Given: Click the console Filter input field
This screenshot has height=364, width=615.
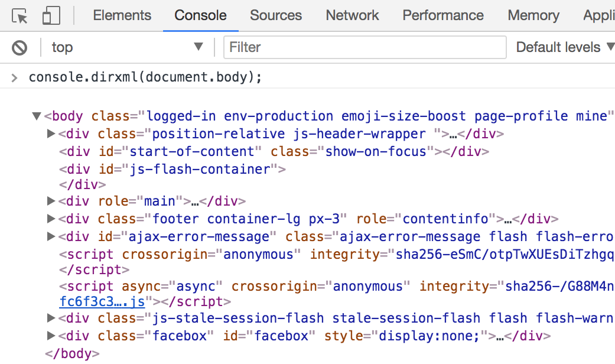Looking at the screenshot, I should [365, 47].
